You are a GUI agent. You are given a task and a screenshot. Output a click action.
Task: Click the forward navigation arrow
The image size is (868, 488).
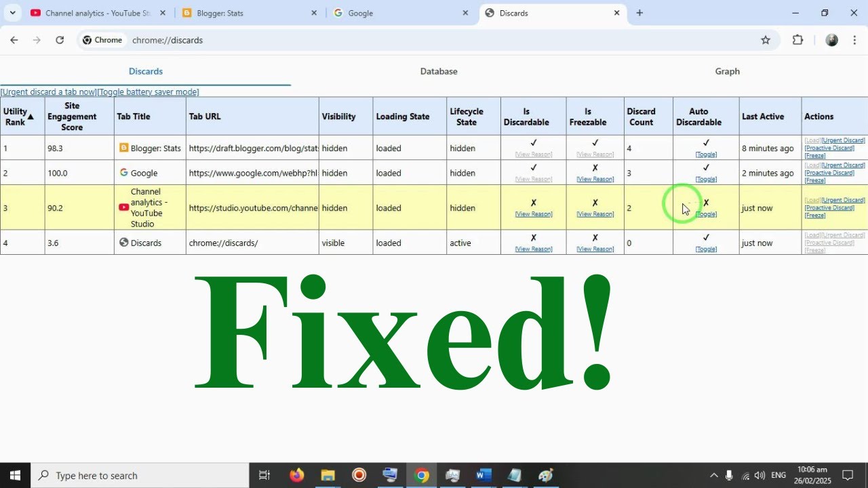37,40
